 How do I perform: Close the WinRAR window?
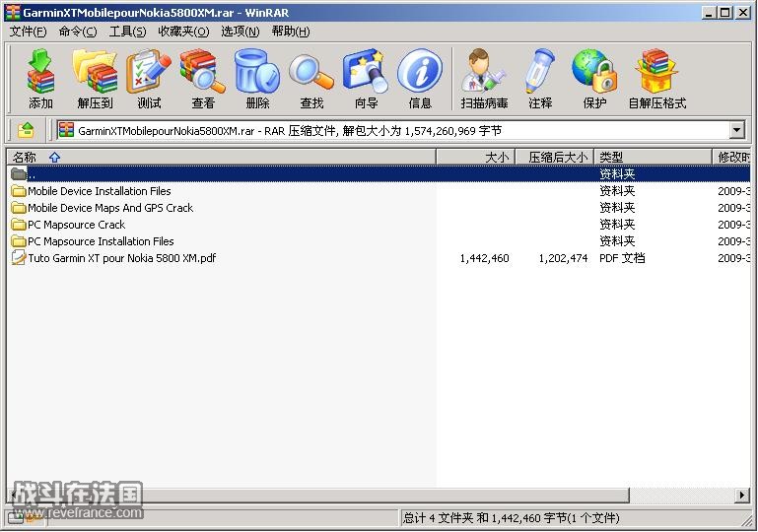tap(743, 13)
